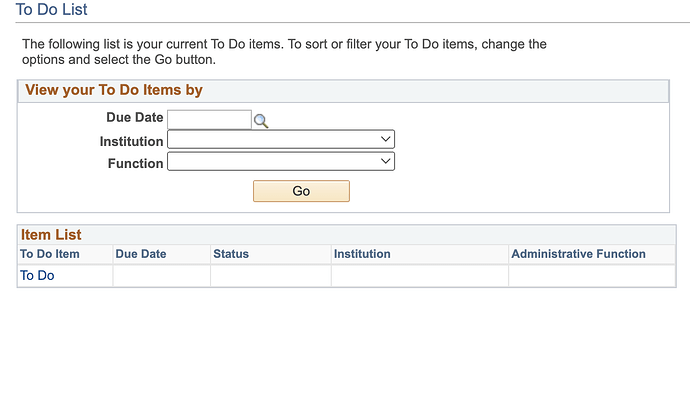The image size is (690, 400).
Task: Click the empty Status cell in To Do row
Action: (x=270, y=276)
